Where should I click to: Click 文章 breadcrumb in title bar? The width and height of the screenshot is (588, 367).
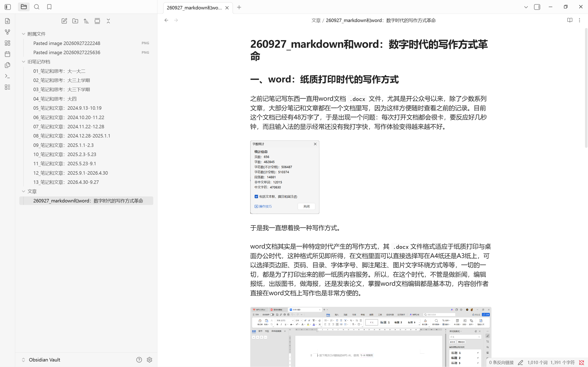316,20
